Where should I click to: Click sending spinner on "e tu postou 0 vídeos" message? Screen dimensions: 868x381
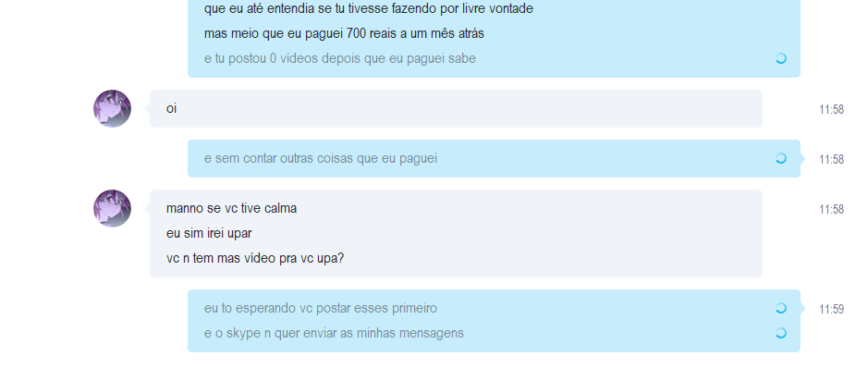point(780,58)
